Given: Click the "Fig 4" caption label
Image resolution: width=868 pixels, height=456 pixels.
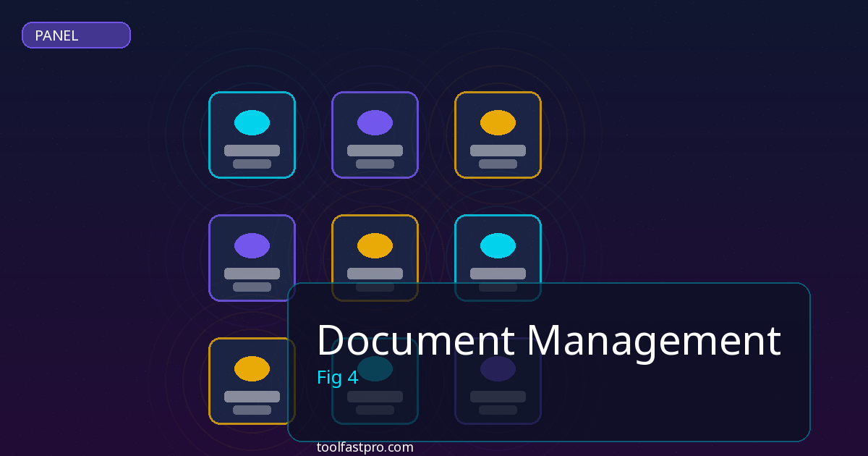Looking at the screenshot, I should [x=338, y=378].
